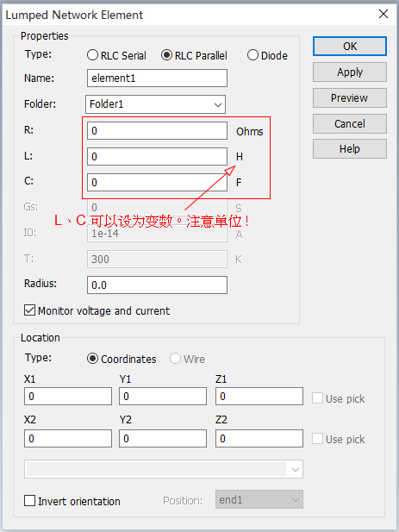The height and width of the screenshot is (532, 399).
Task: Click the Radius input field
Action: click(157, 285)
